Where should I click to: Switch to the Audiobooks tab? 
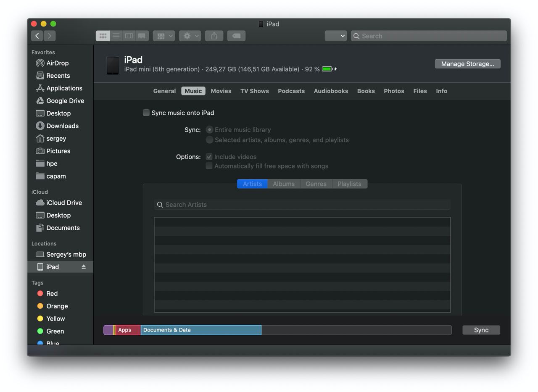[x=331, y=91]
